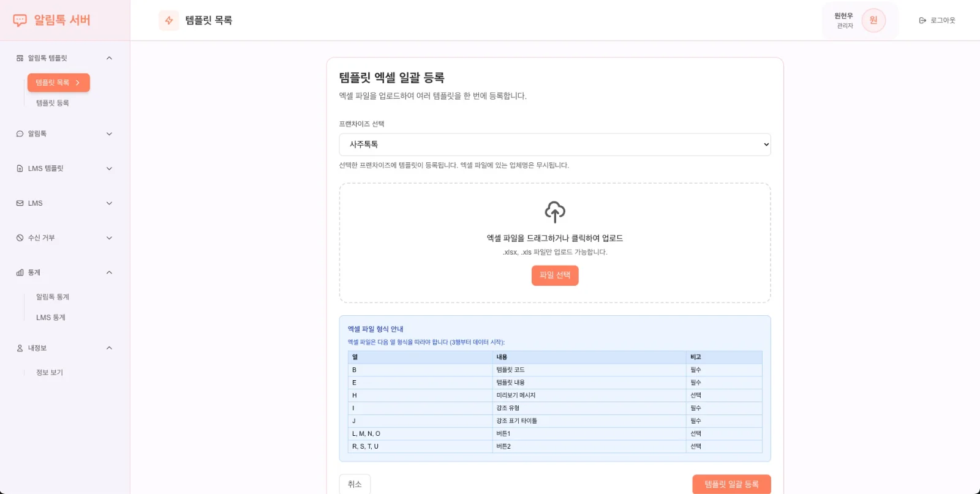Click the 취소 button
The width and height of the screenshot is (980, 494).
point(355,484)
